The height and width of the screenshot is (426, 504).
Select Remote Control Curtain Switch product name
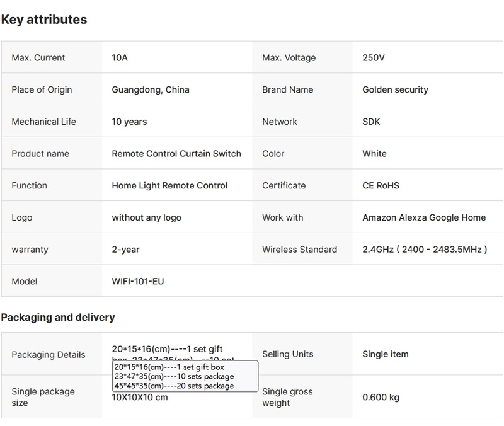[x=176, y=154]
